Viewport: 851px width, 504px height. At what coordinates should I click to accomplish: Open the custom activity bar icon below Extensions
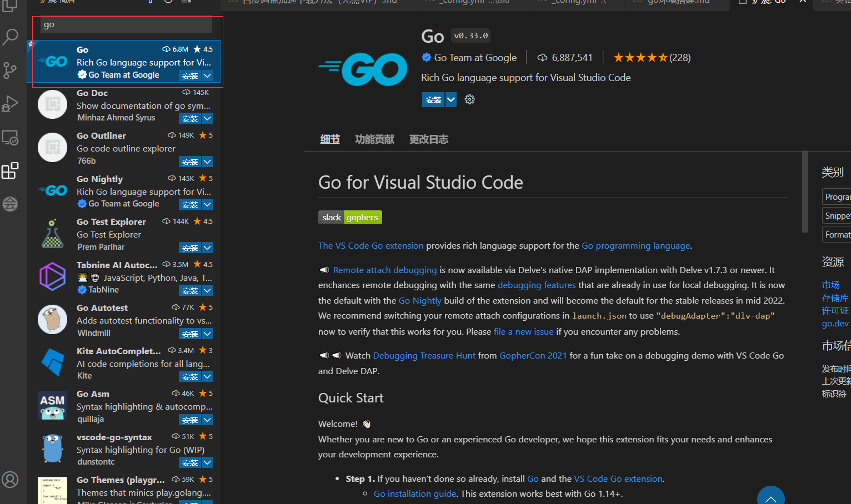pos(10,204)
